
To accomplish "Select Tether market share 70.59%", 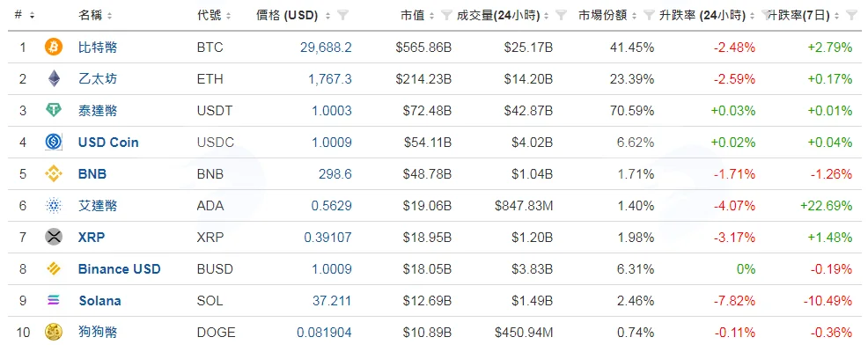I will [x=631, y=111].
